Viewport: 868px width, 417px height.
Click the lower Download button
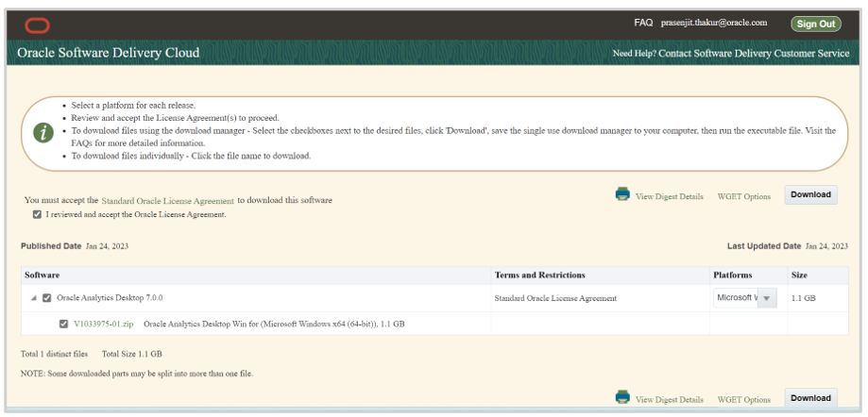click(x=811, y=397)
